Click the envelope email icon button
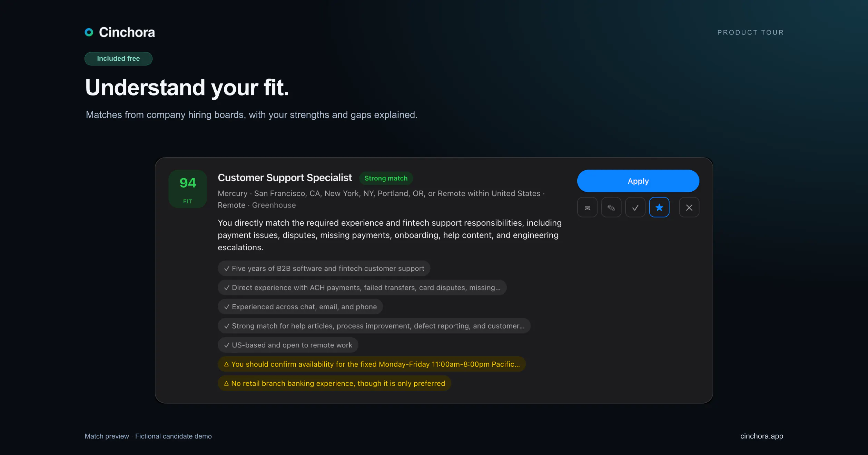The height and width of the screenshot is (455, 868). 587,208
